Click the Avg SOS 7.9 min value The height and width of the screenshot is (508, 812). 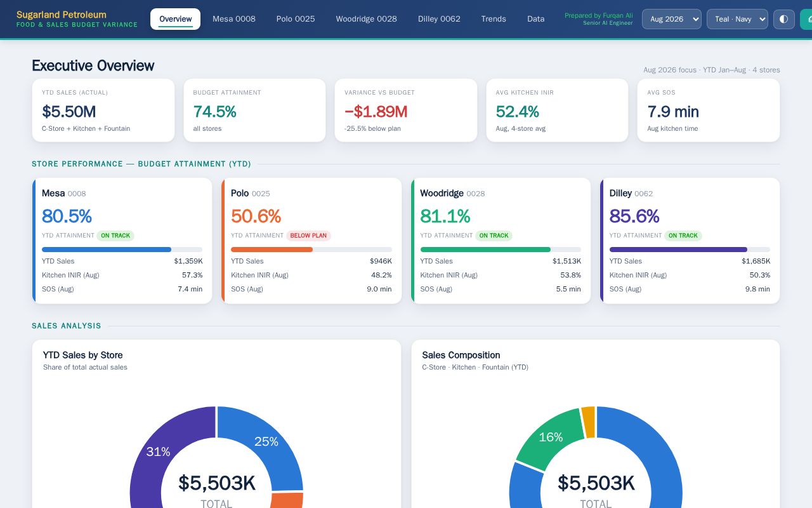pos(673,112)
